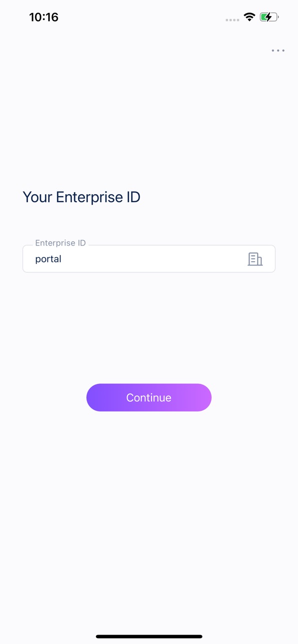Screen dimensions: 298x644
Task: Tap the cellular signal dots indicator
Action: click(232, 20)
